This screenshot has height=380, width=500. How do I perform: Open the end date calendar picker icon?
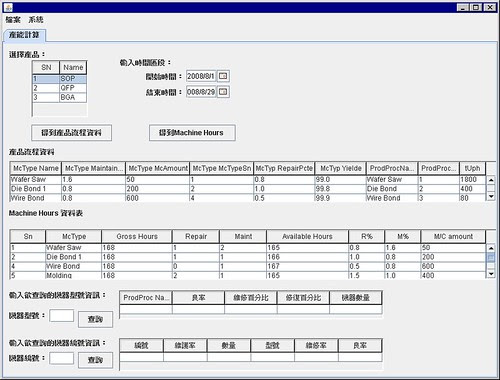pos(223,92)
